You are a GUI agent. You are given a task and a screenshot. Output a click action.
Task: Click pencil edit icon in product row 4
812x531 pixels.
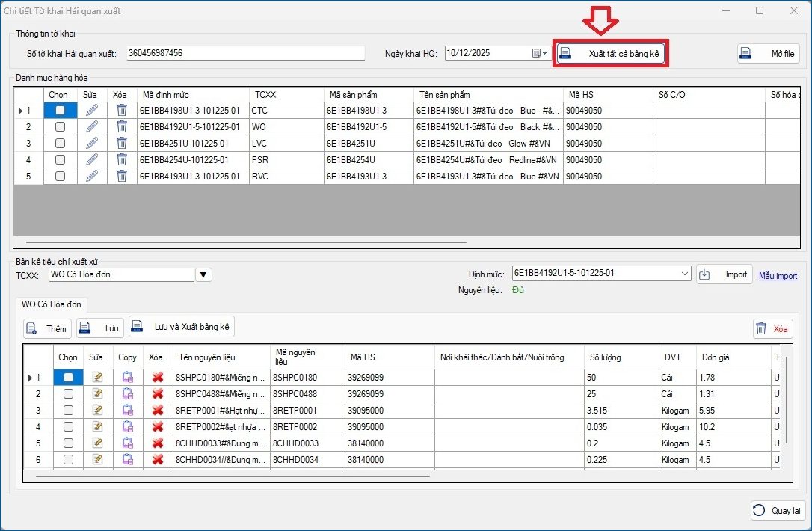92,160
